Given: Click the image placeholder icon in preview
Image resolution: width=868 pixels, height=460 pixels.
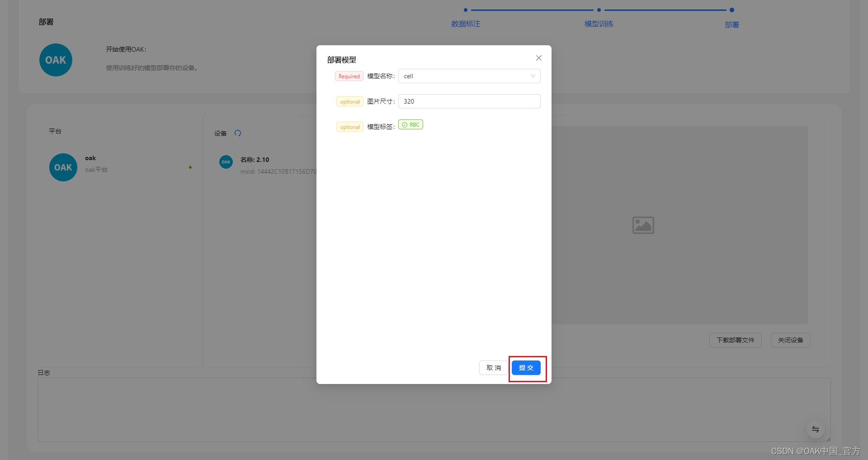Looking at the screenshot, I should (x=643, y=225).
